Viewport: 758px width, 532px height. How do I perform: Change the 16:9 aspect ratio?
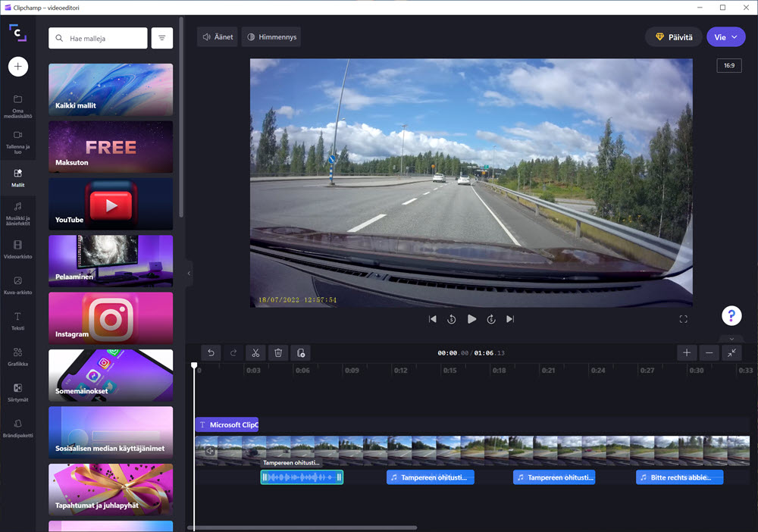pyautogui.click(x=728, y=66)
